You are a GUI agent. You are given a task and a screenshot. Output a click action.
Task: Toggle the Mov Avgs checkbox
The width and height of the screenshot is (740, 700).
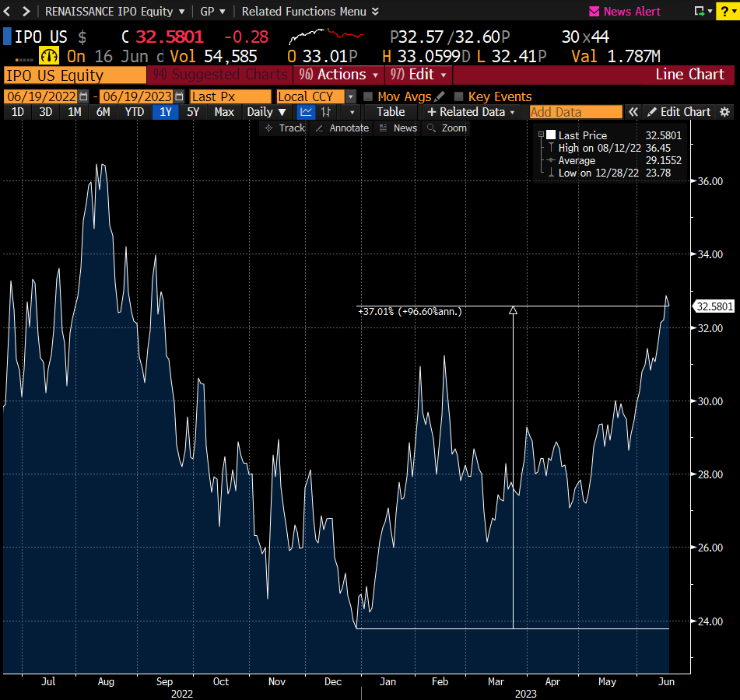pyautogui.click(x=369, y=96)
